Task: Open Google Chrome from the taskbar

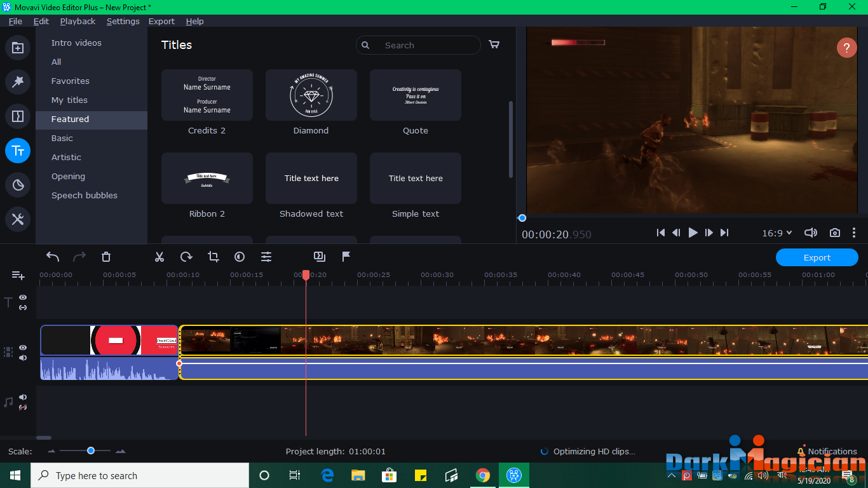Action: (x=483, y=475)
